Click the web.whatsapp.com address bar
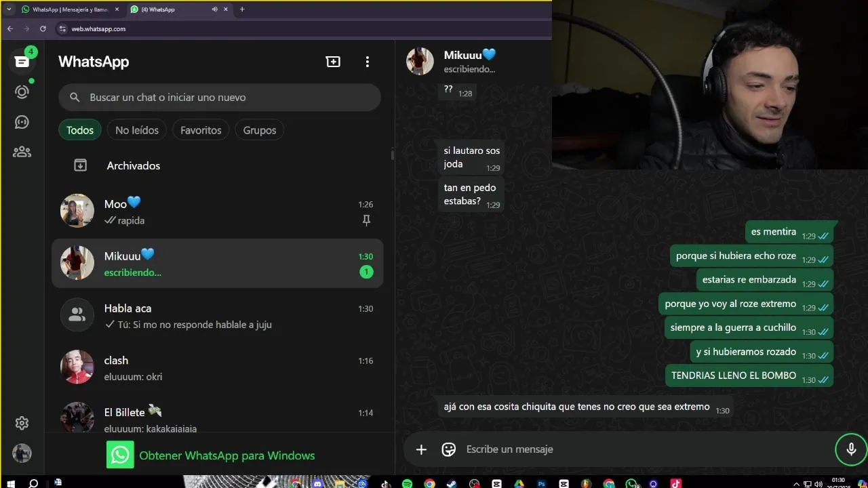The width and height of the screenshot is (868, 488). pyautogui.click(x=305, y=29)
